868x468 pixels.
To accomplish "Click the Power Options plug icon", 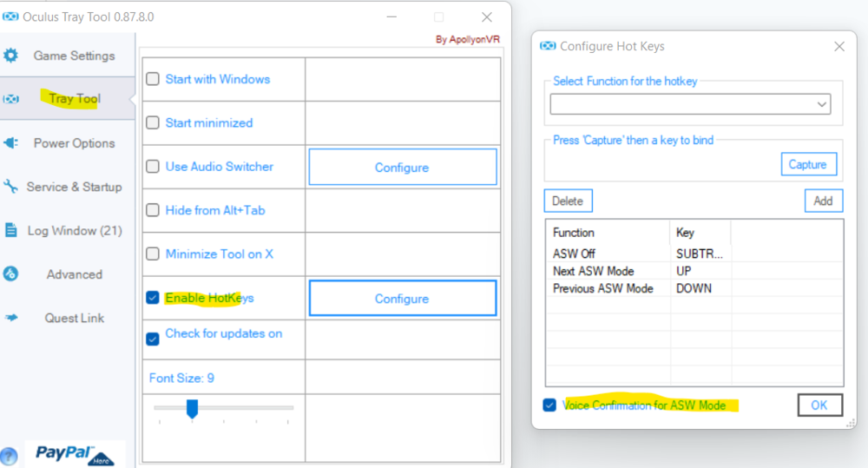I will coord(10,143).
